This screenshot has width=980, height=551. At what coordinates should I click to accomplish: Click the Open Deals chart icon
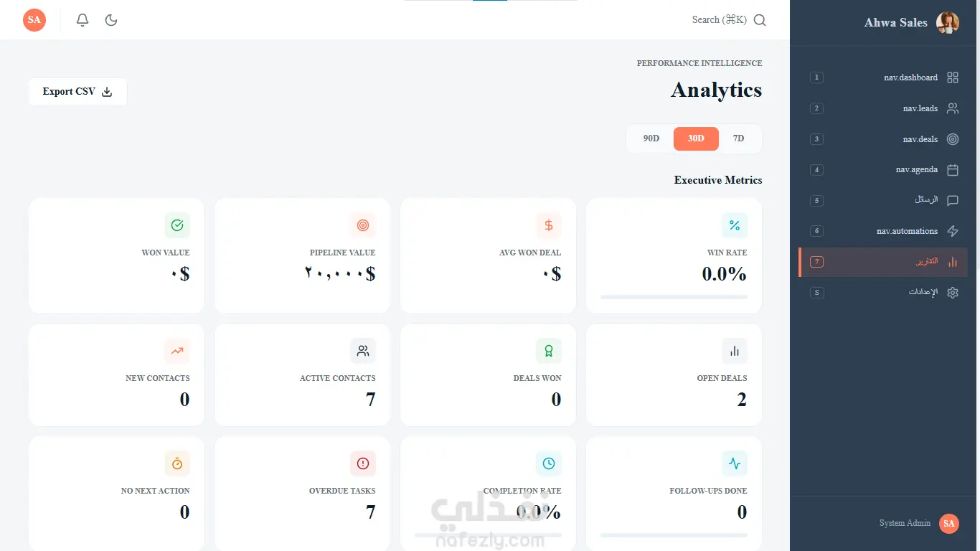coord(735,351)
